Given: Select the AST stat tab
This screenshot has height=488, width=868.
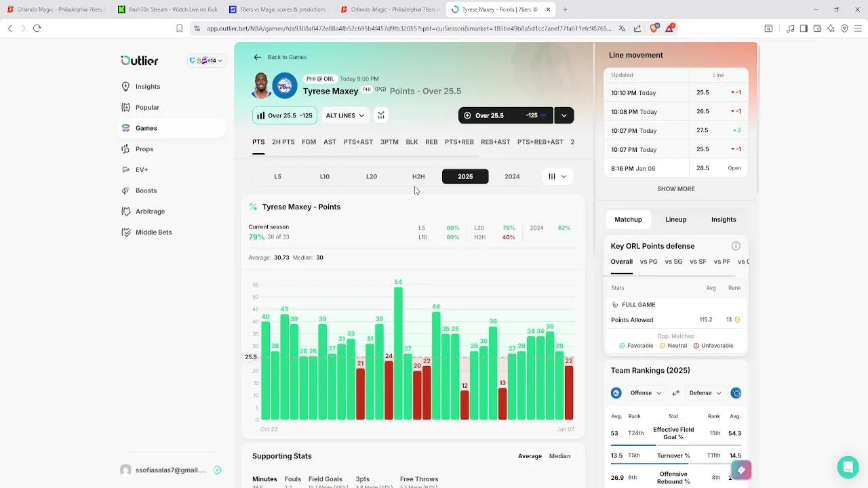Looking at the screenshot, I should [x=330, y=142].
